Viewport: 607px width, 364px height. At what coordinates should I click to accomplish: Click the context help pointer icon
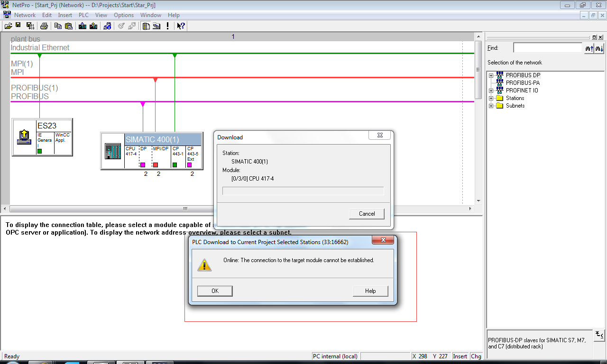[181, 26]
